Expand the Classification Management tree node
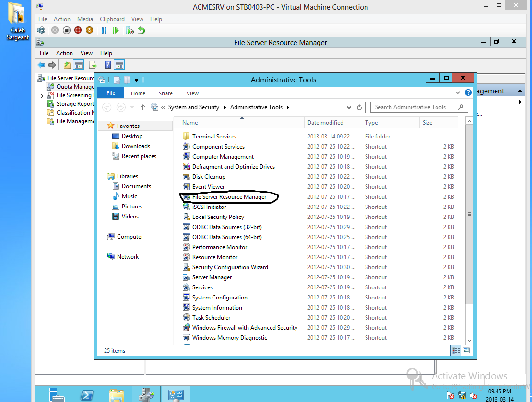The image size is (532, 402). (42, 113)
